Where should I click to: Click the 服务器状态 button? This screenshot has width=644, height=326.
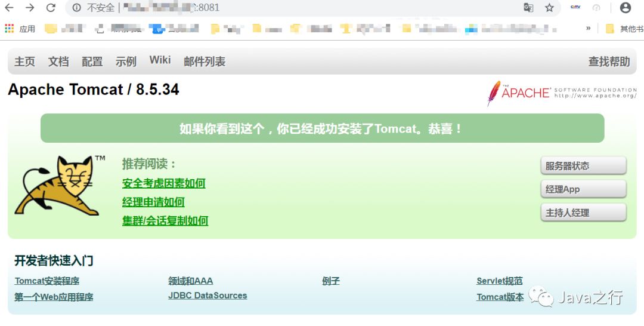pos(583,165)
